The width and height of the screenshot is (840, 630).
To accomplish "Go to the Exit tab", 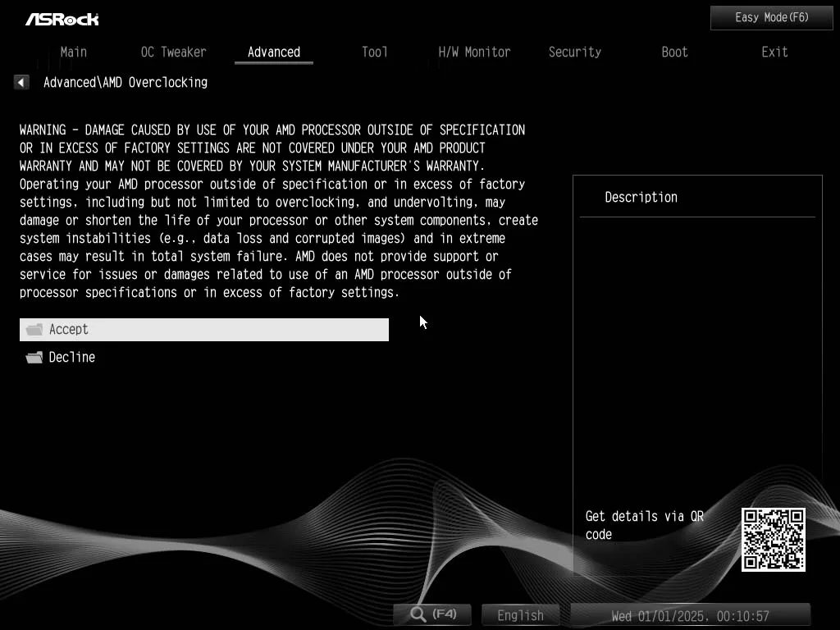I will point(774,52).
